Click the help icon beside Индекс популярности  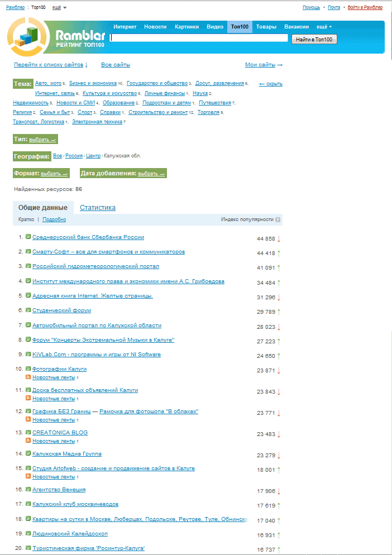pyautogui.click(x=278, y=220)
